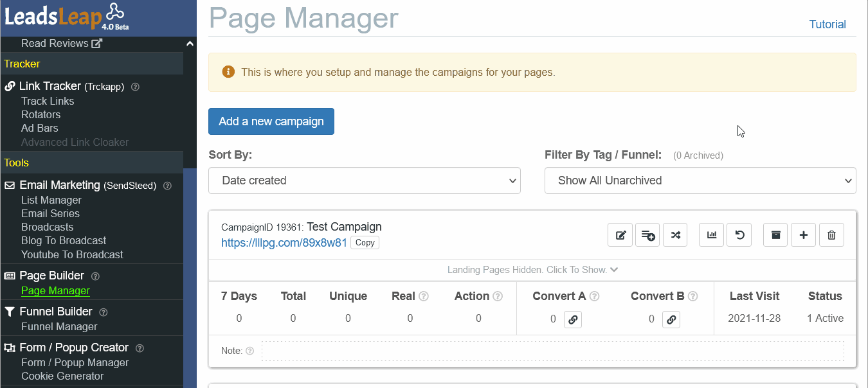Click the orange info icon in the notice
Screen dimensions: 868x388
pos(228,72)
